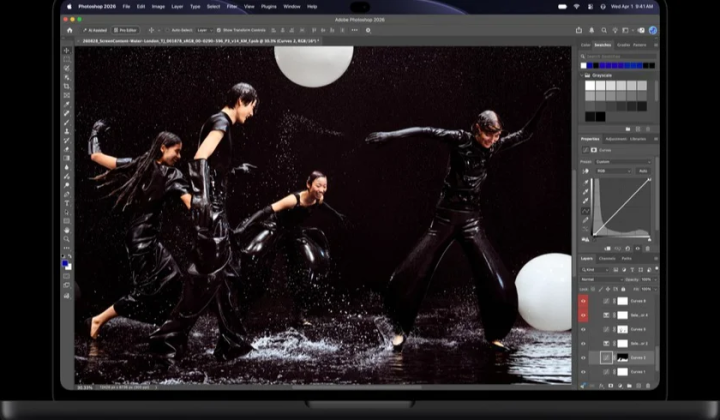The height and width of the screenshot is (420, 720).
Task: Select the Move tool
Action: [x=67, y=50]
